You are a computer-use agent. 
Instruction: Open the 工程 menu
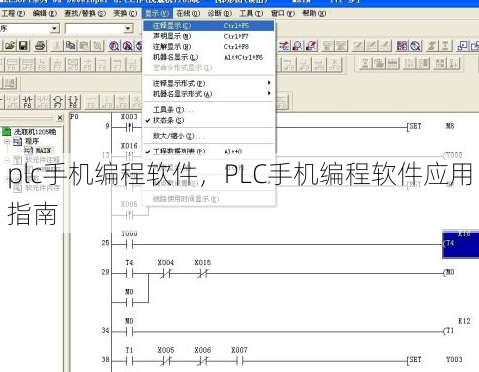pos(13,13)
